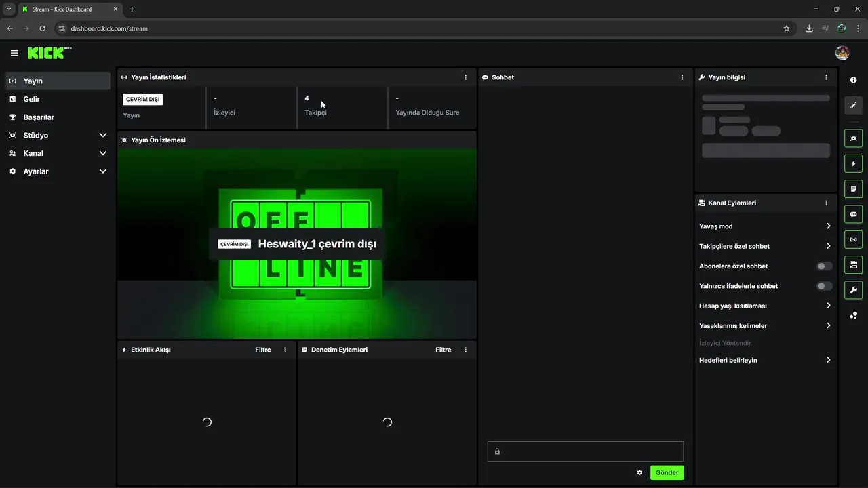Viewport: 868px width, 488px height.
Task: Open the hamburger navigation menu
Action: (x=14, y=53)
